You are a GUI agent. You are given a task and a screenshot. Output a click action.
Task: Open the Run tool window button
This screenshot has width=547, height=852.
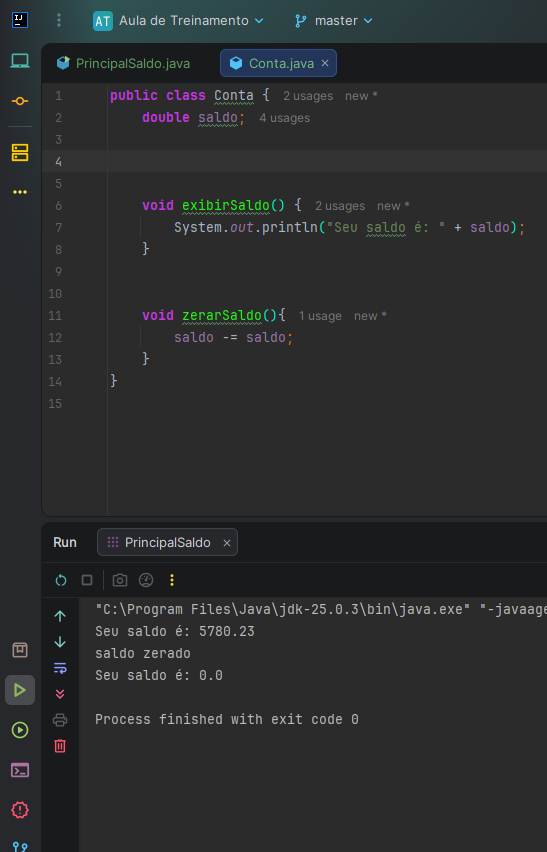pos(20,690)
